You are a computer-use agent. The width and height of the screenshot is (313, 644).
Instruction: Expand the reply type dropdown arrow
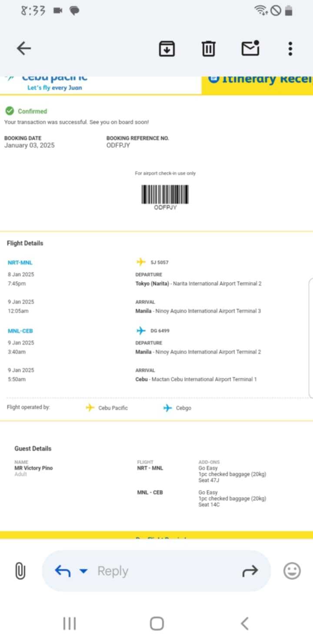point(83,571)
